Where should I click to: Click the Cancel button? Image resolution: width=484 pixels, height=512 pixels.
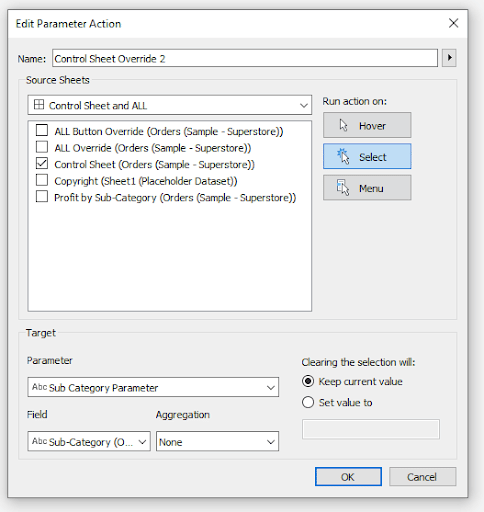coord(422,477)
